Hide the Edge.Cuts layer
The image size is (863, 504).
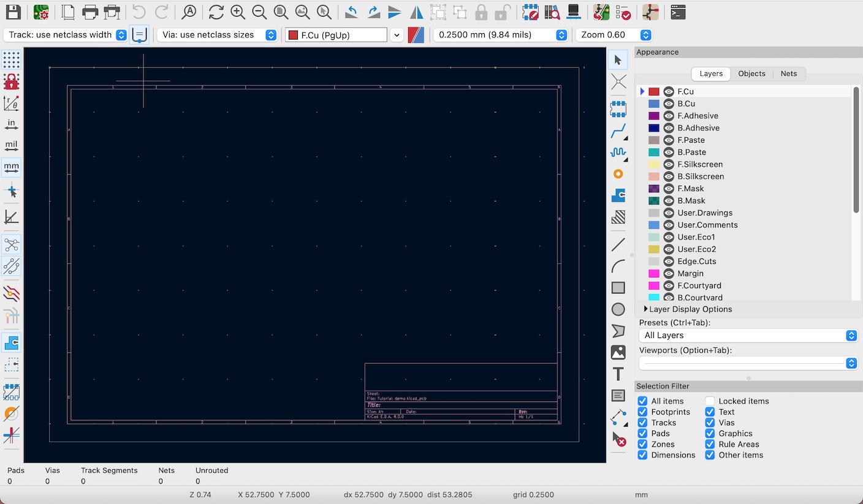669,261
